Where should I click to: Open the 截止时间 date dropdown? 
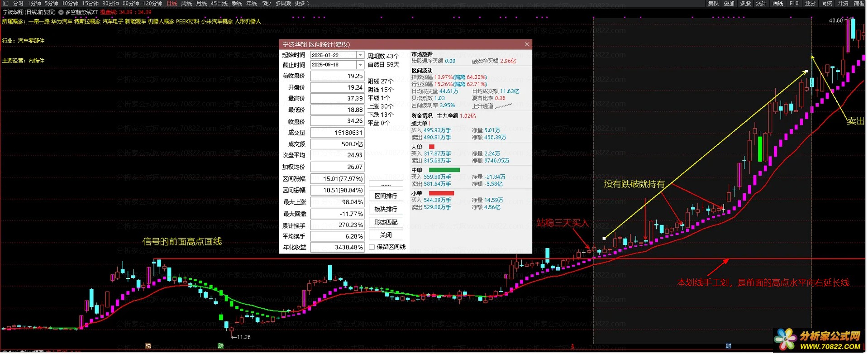[x=360, y=65]
